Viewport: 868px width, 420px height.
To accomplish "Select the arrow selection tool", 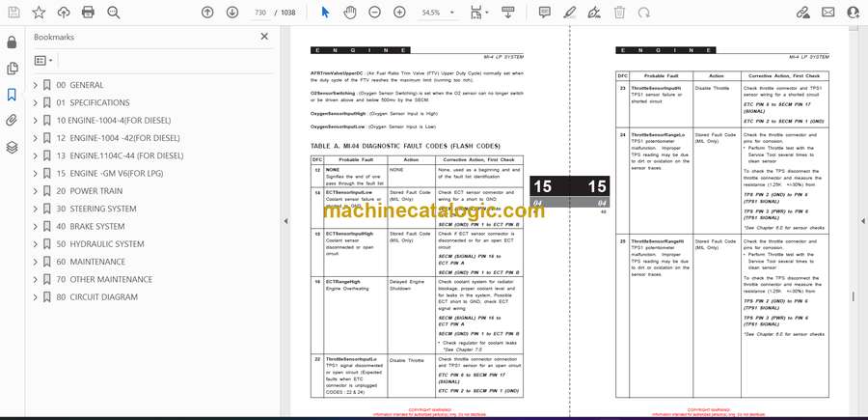I will [x=326, y=13].
